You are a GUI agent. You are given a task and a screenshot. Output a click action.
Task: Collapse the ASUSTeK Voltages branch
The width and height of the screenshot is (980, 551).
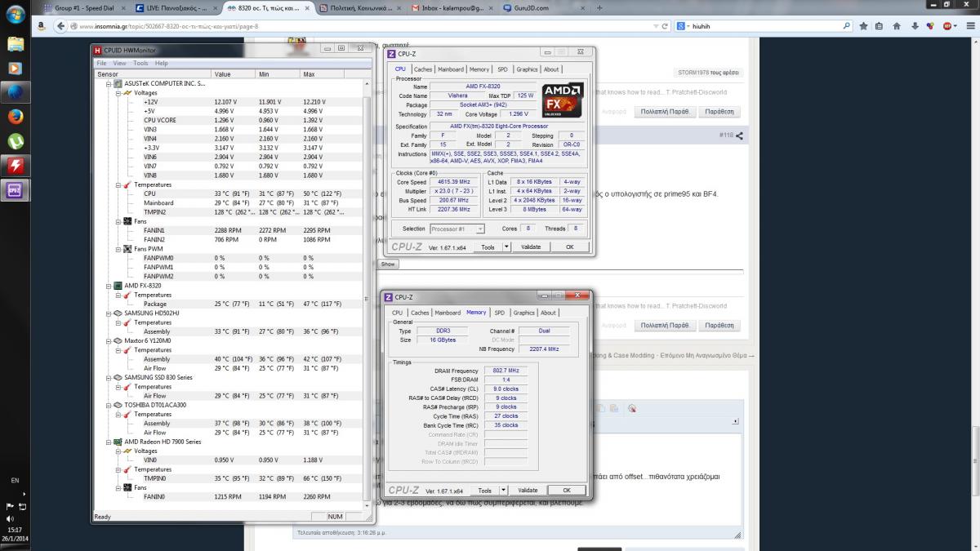click(118, 92)
